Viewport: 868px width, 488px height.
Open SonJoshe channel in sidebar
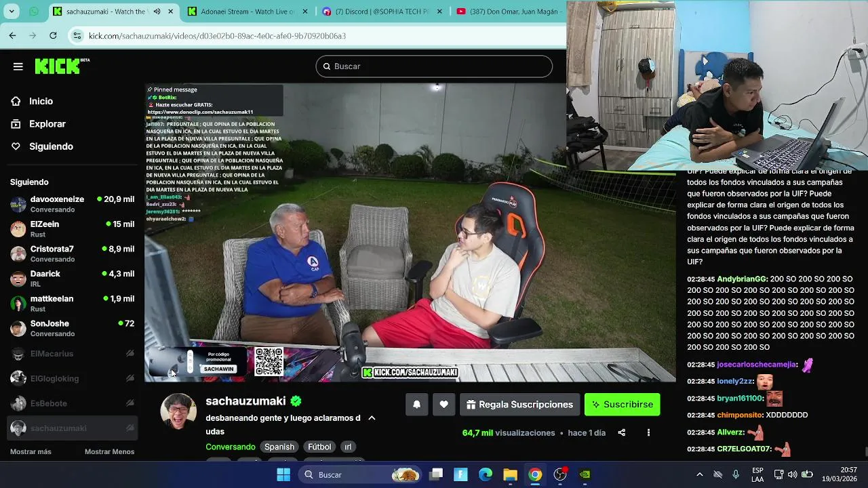(x=73, y=328)
